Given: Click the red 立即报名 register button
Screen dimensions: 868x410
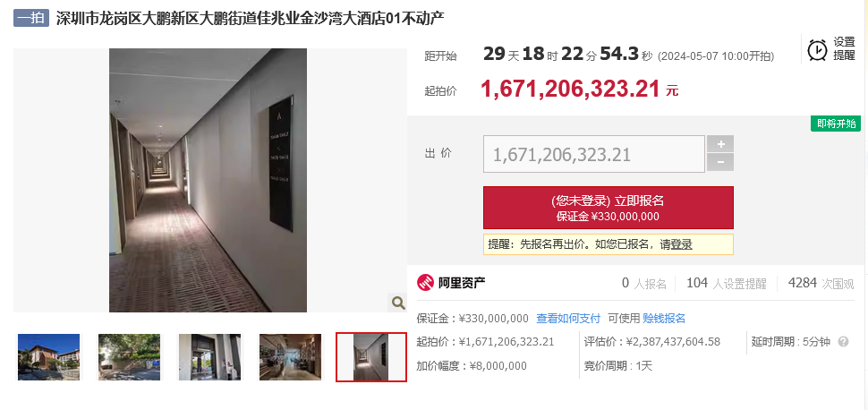Looking at the screenshot, I should [x=608, y=208].
